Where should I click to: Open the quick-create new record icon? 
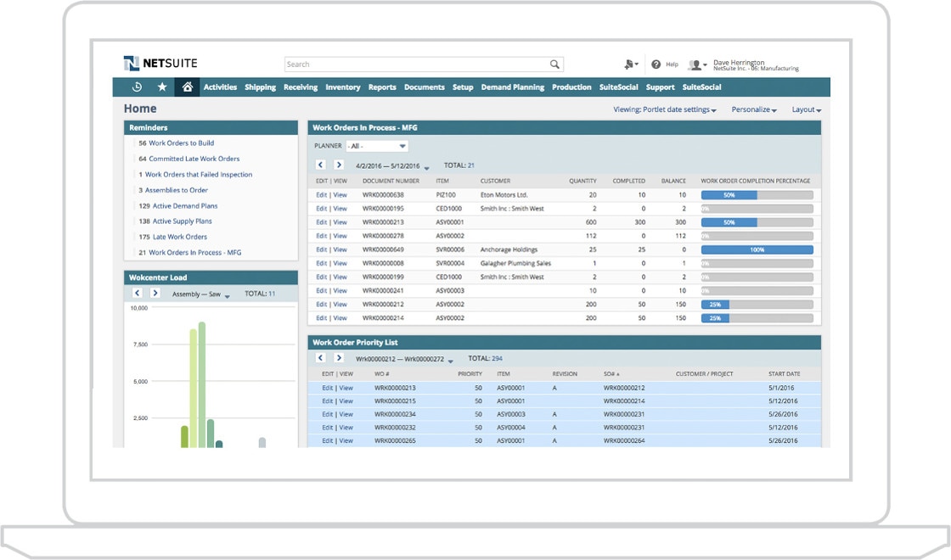point(628,64)
